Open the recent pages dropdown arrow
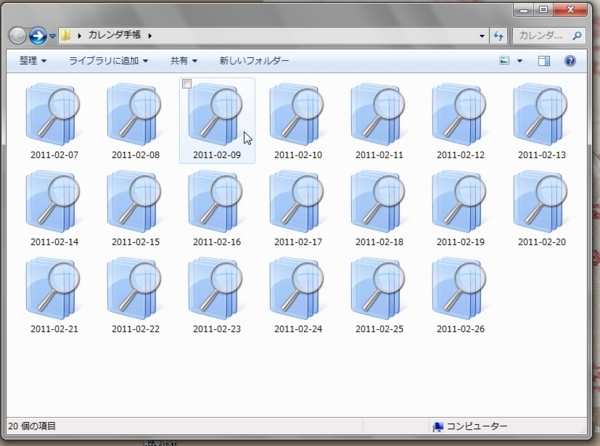The image size is (600, 446). [x=52, y=36]
